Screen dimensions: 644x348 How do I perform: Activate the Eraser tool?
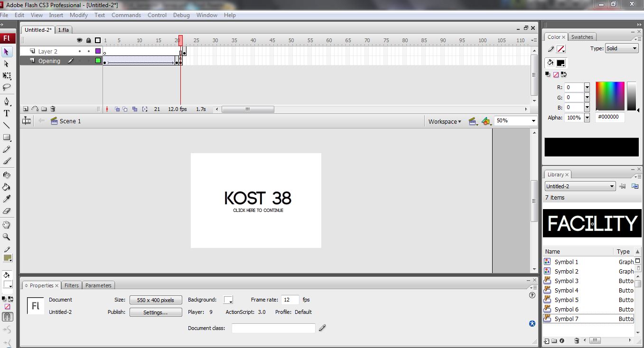pos(7,211)
